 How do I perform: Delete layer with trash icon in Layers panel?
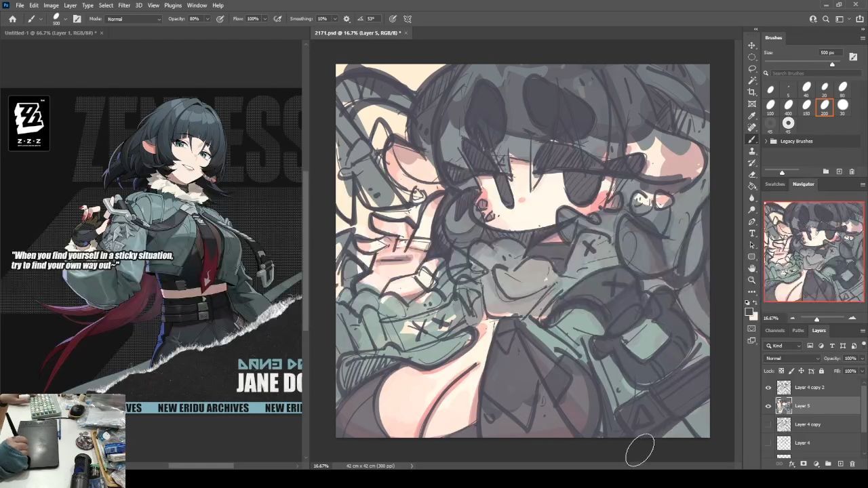pos(852,464)
